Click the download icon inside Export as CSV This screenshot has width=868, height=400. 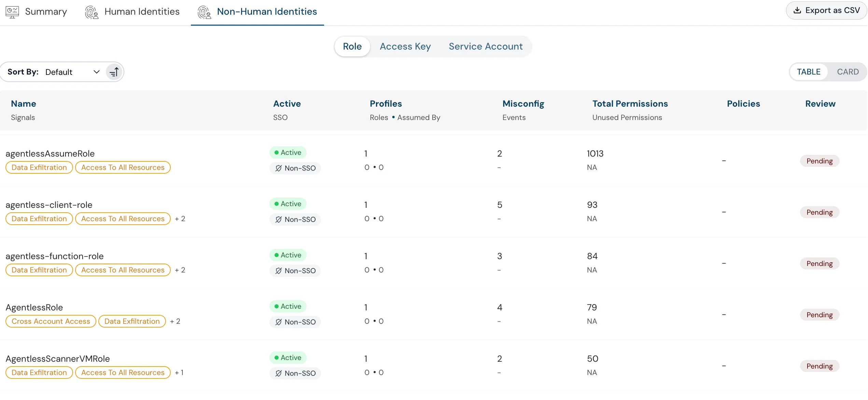coord(797,10)
